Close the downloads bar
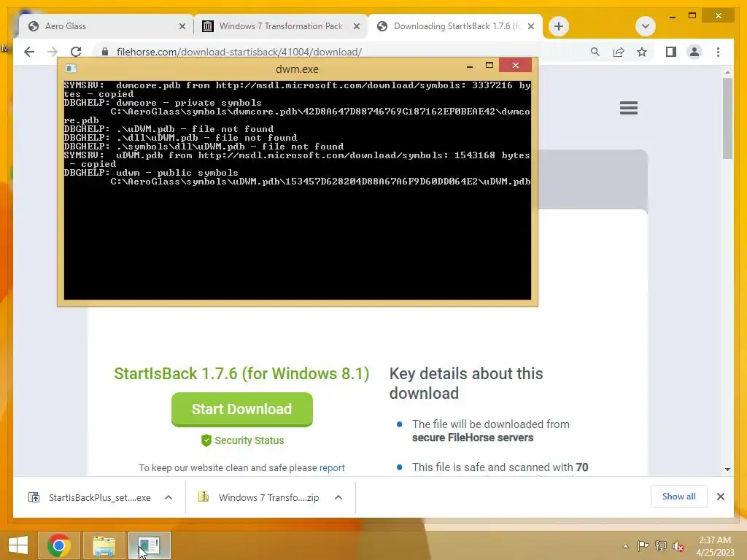Image resolution: width=747 pixels, height=560 pixels. point(721,497)
